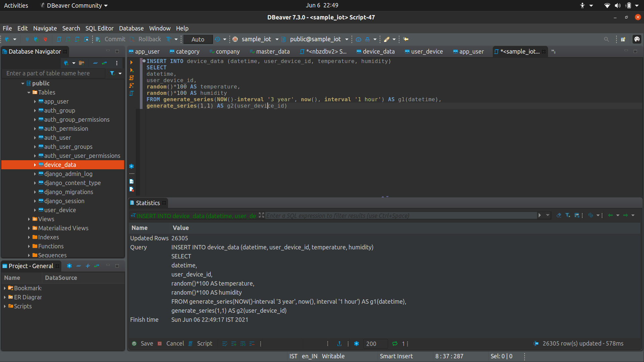Collapse the Tables folder

click(29, 93)
